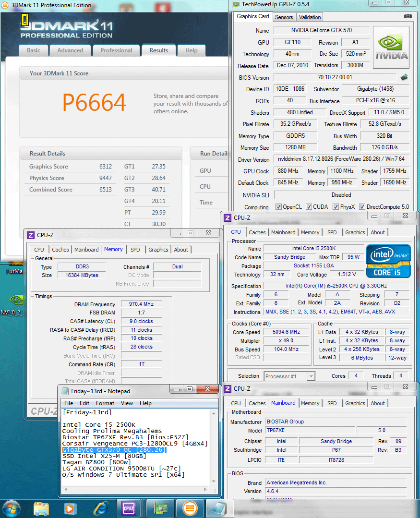Viewport: 420px width, 518px height.
Task: Open Mainboard tab in CPU-Z Processor window
Action: [x=283, y=232]
